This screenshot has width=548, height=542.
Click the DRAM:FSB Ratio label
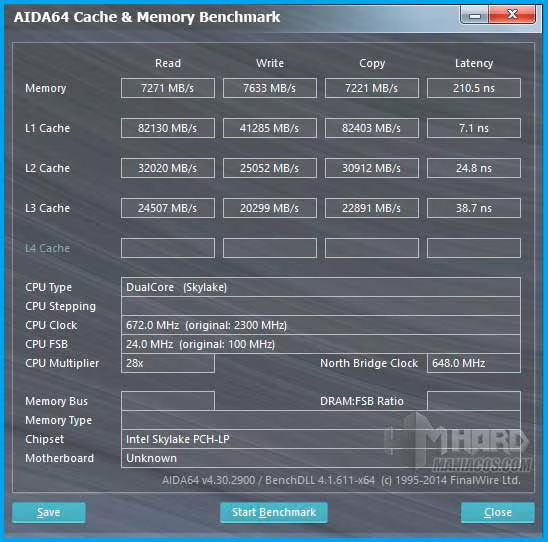click(362, 401)
